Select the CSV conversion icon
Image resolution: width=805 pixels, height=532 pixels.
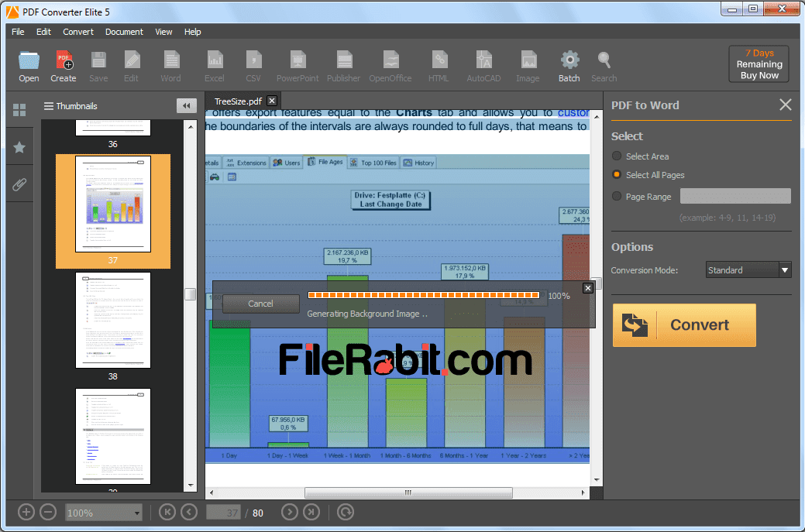click(x=253, y=67)
